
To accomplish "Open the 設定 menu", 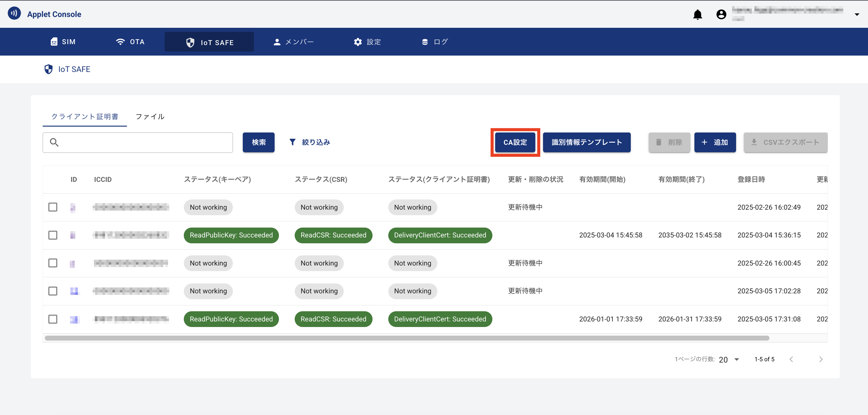I will pos(367,42).
